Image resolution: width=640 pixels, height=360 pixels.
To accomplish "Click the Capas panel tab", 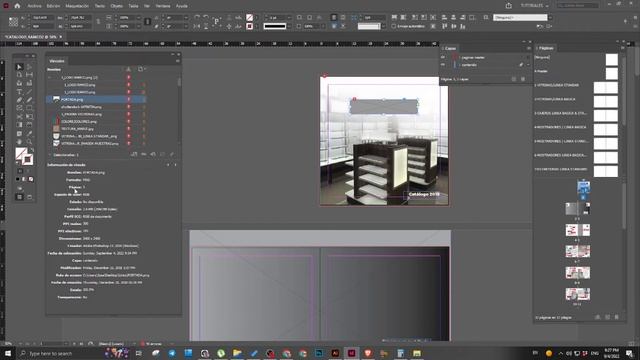I will [x=450, y=49].
